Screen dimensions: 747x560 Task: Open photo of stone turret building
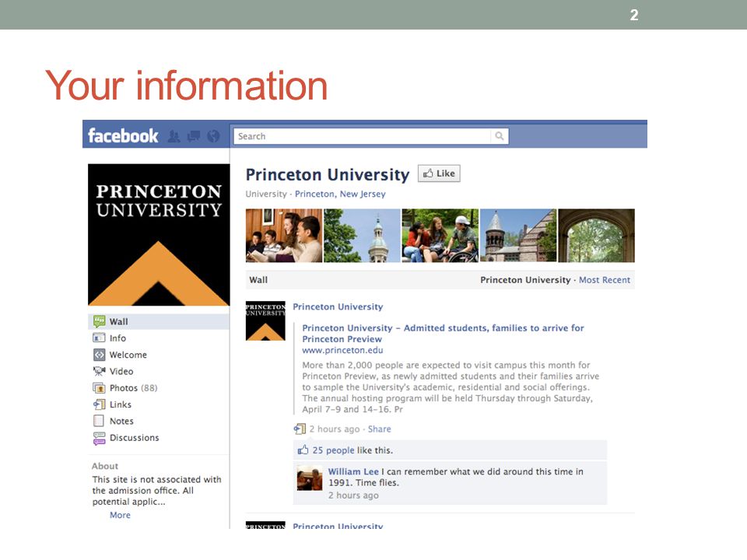pyautogui.click(x=518, y=235)
